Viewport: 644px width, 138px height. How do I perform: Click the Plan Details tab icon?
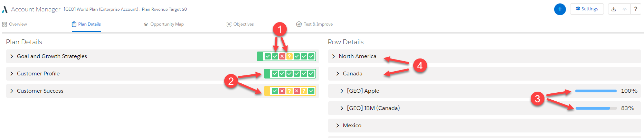pyautogui.click(x=74, y=24)
